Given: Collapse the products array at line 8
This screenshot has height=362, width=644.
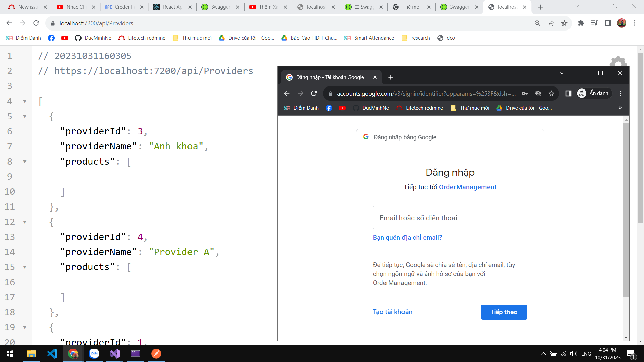Looking at the screenshot, I should (x=25, y=162).
